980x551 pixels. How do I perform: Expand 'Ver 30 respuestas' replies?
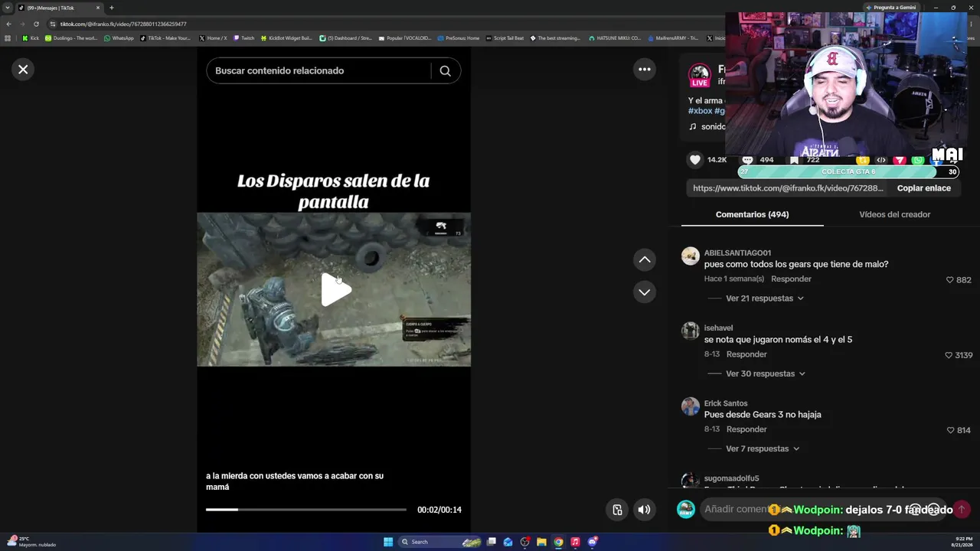click(x=765, y=374)
